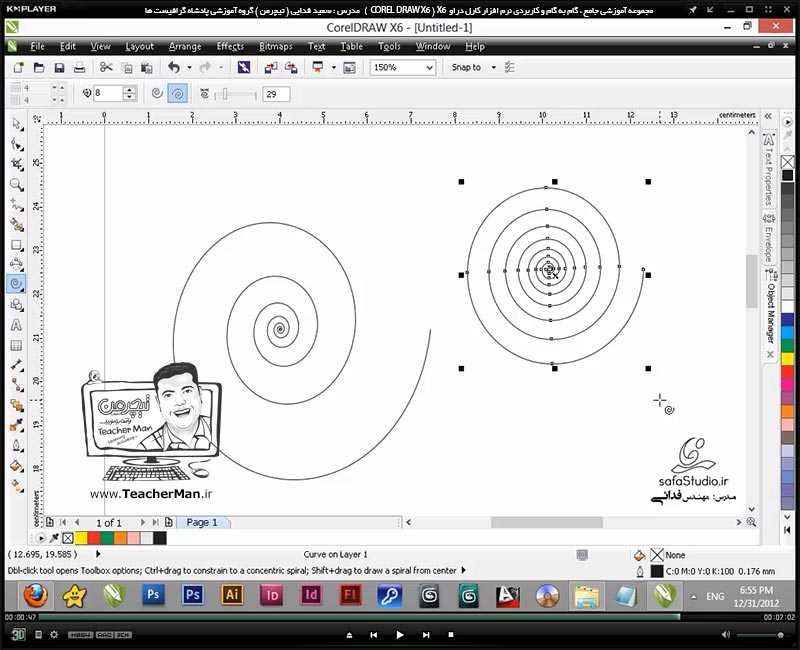Select the Zoom magnifier tool

point(16,184)
